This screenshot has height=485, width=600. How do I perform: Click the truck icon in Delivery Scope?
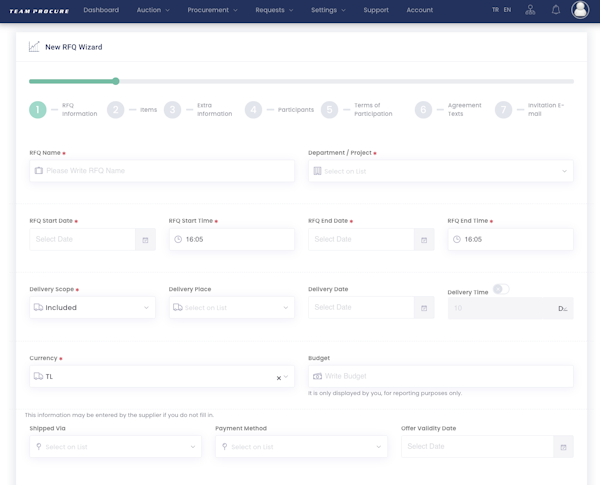[x=38, y=307]
